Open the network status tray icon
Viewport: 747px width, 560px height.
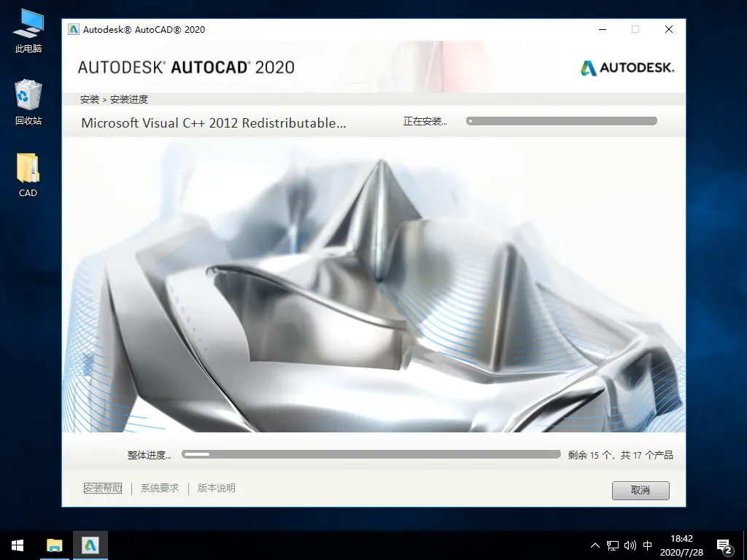(x=613, y=545)
